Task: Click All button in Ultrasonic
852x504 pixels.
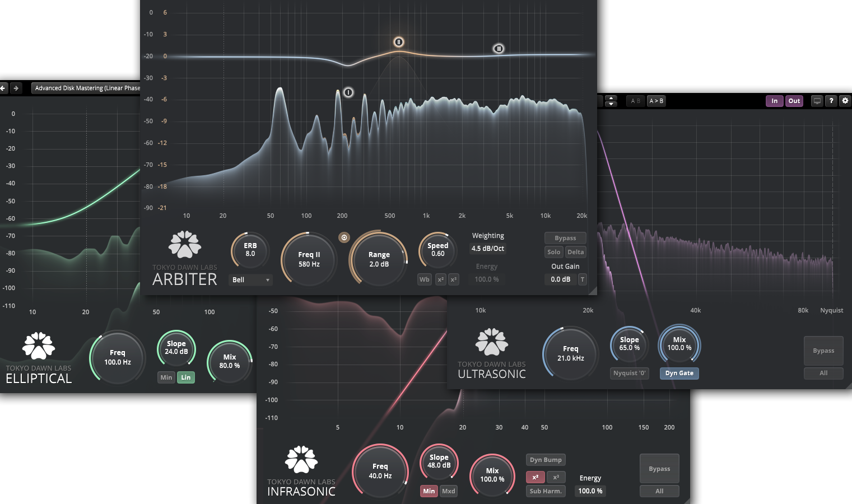Action: pyautogui.click(x=823, y=373)
